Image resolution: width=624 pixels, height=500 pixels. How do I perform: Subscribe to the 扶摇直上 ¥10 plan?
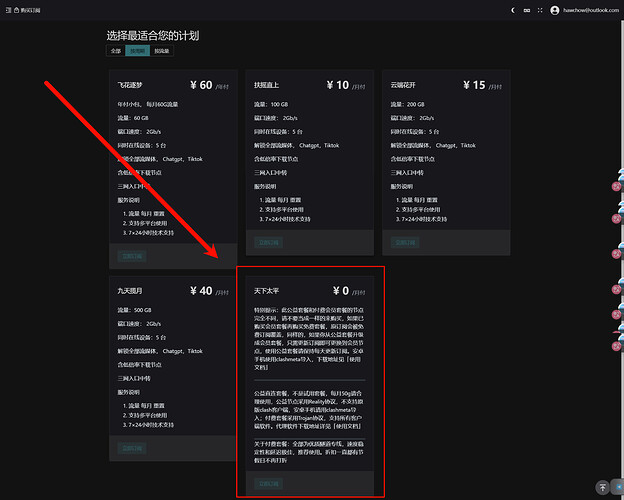268,242
